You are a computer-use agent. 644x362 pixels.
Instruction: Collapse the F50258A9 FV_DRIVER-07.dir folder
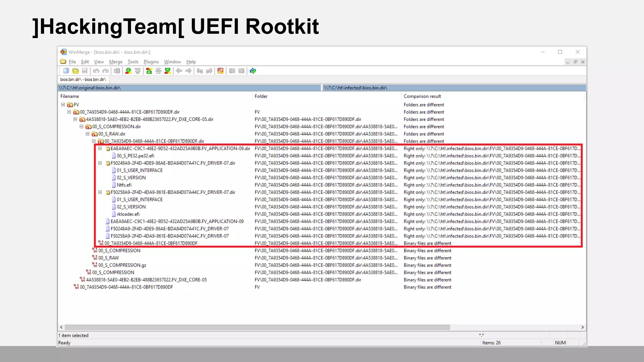tap(100, 192)
